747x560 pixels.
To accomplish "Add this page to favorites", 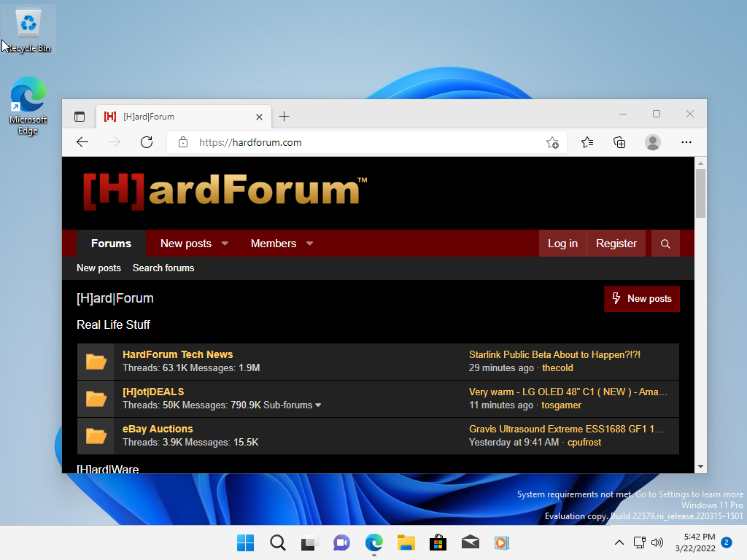I will [553, 142].
